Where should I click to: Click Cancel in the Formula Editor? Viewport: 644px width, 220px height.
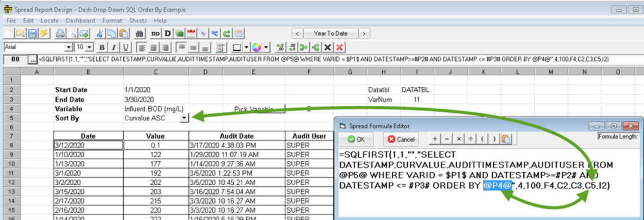400,139
